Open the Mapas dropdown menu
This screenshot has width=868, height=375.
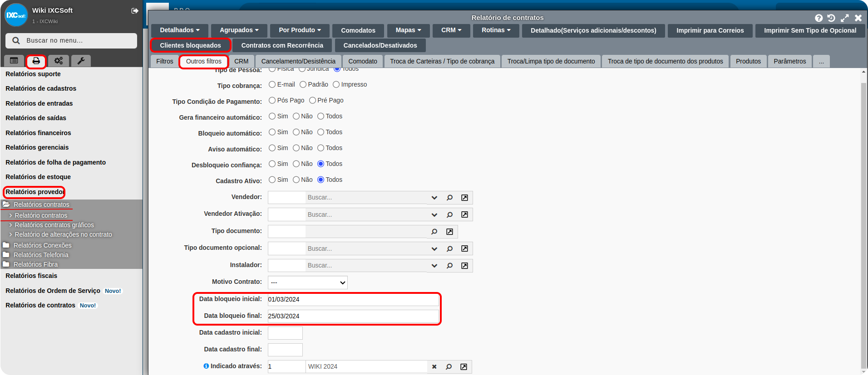(x=408, y=30)
